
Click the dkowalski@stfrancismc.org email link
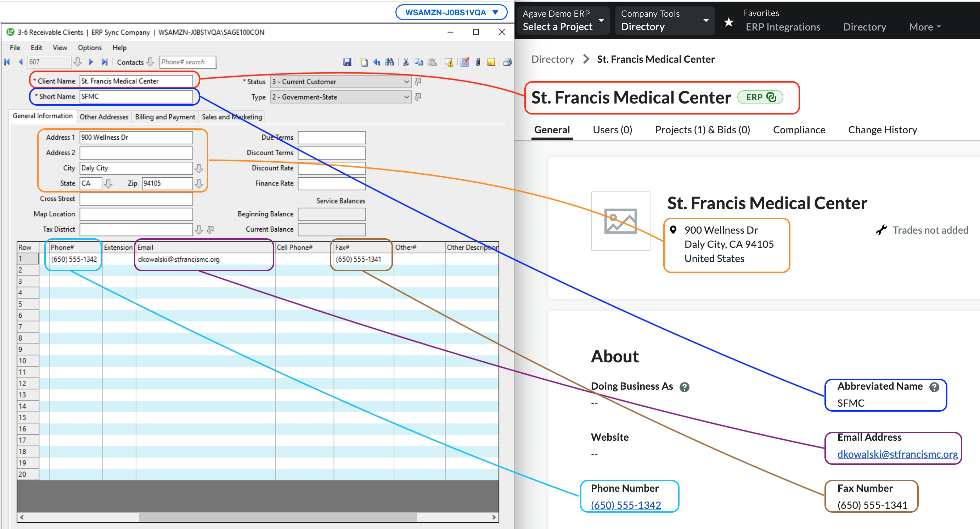click(x=897, y=454)
